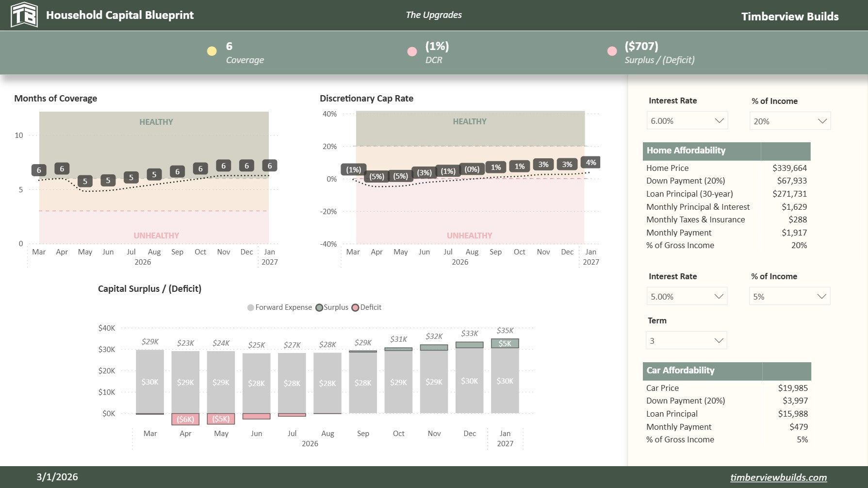Click the Home Affordability table header
Screen dimensions: 868x488
click(x=686, y=151)
